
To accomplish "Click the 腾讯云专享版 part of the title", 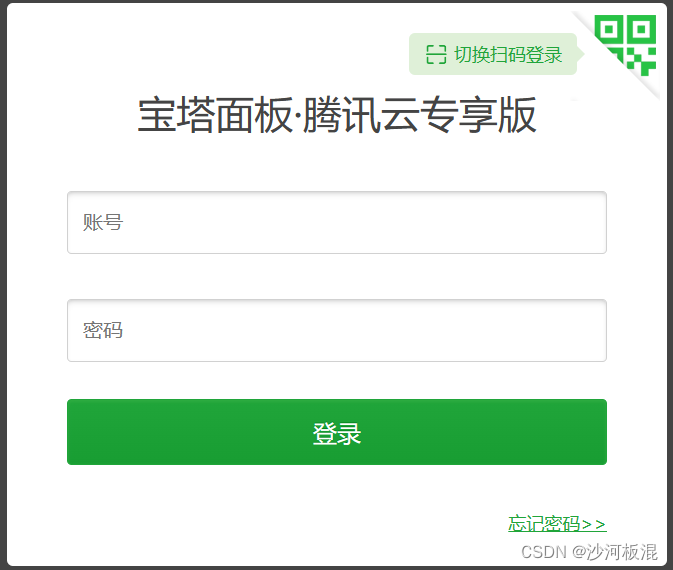I will pos(420,115).
